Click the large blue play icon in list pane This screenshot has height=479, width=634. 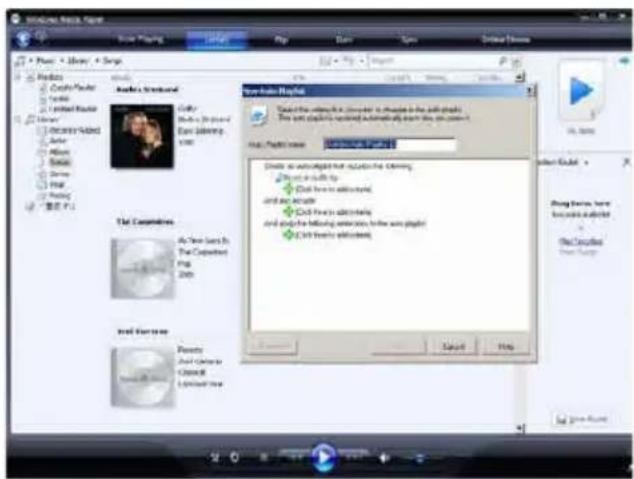pyautogui.click(x=581, y=91)
